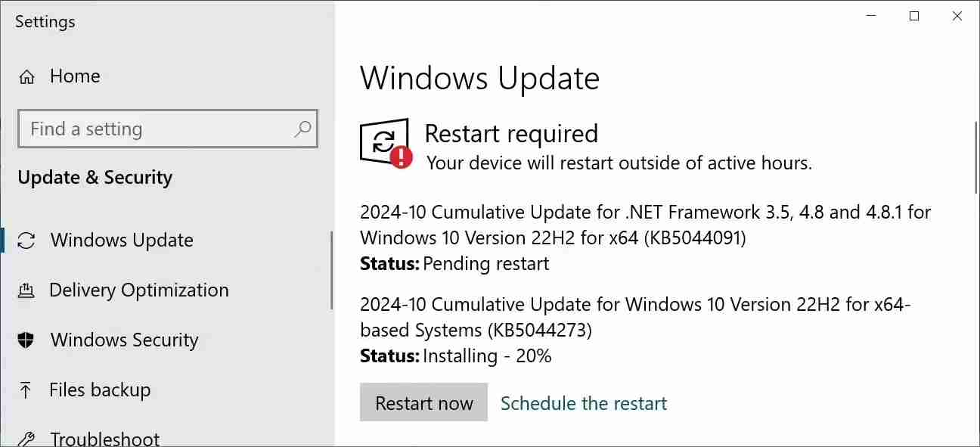Open the Home settings page
The image size is (980, 447).
(75, 76)
